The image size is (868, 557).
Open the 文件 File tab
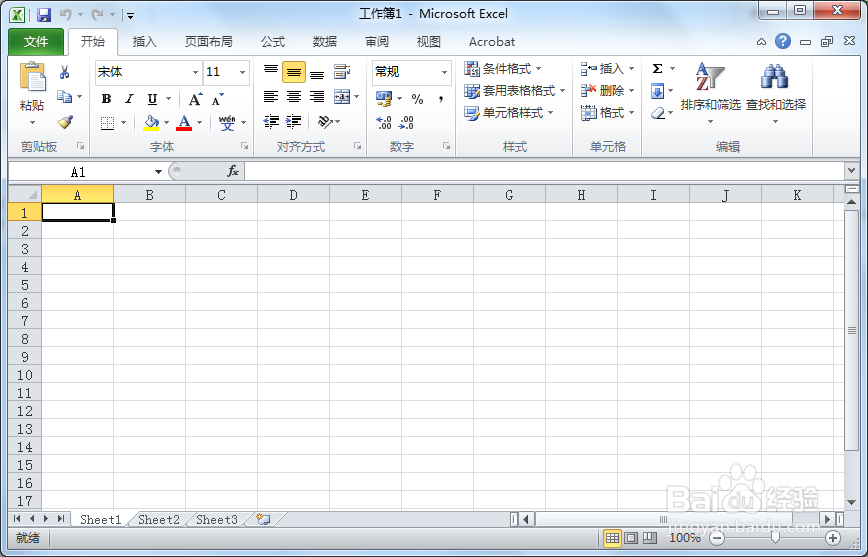pos(36,42)
